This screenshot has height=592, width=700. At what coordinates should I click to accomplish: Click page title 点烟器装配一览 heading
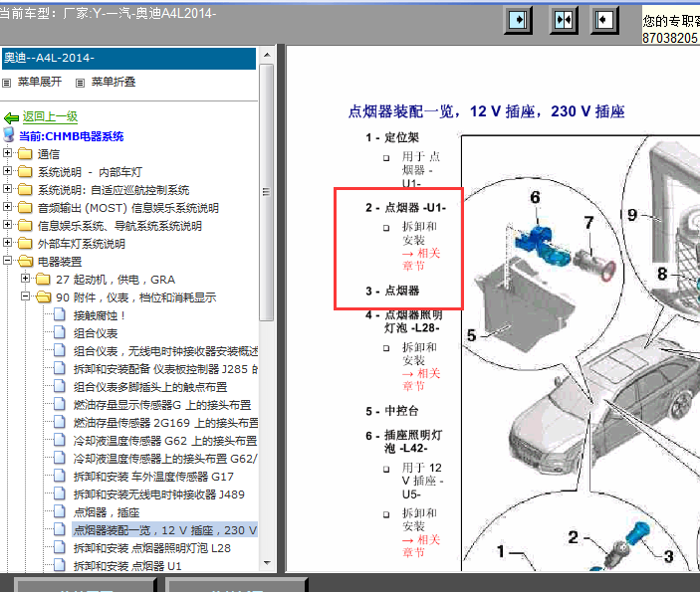point(486,111)
